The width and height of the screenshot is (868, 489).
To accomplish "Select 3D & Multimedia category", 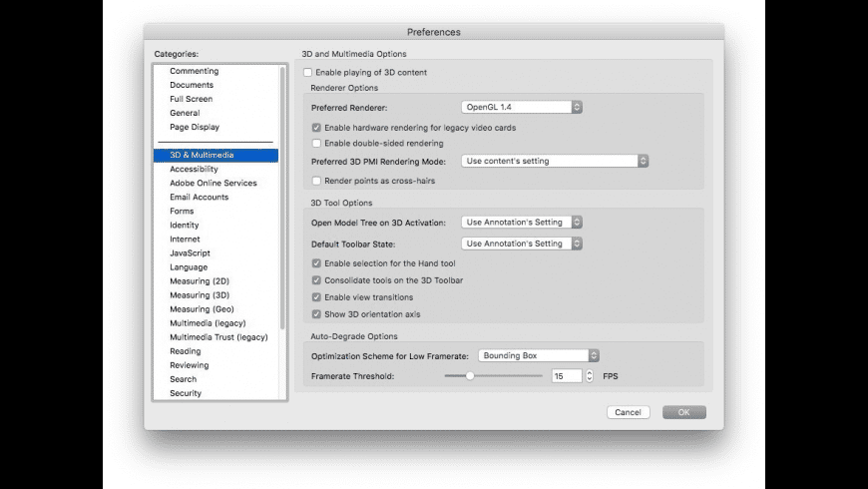I will click(x=216, y=155).
